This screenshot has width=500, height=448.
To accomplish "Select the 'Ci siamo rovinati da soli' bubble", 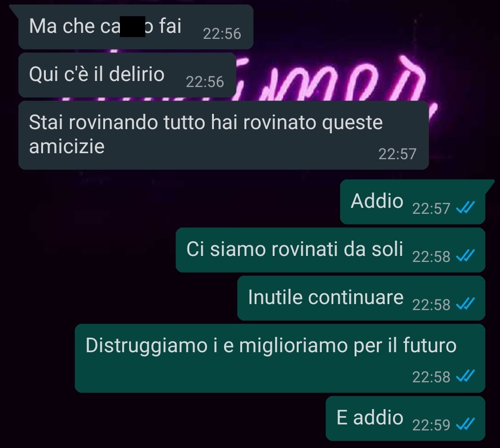I will [x=331, y=250].
